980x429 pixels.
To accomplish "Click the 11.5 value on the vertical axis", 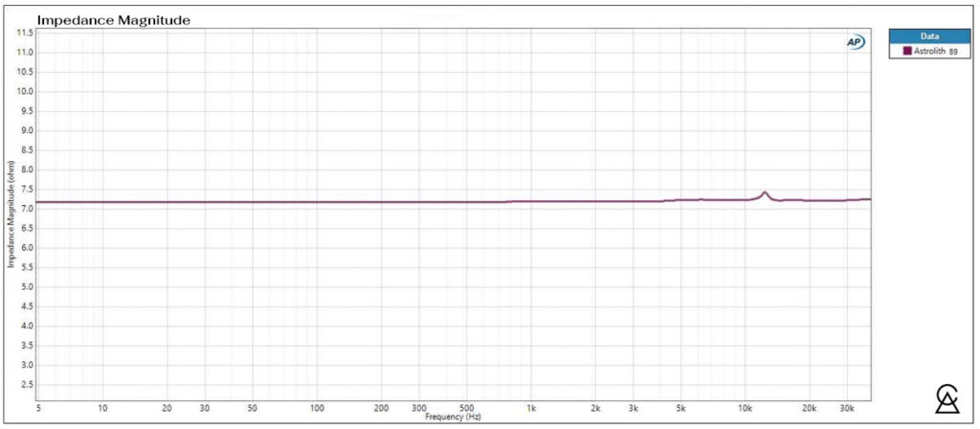I will tap(25, 33).
